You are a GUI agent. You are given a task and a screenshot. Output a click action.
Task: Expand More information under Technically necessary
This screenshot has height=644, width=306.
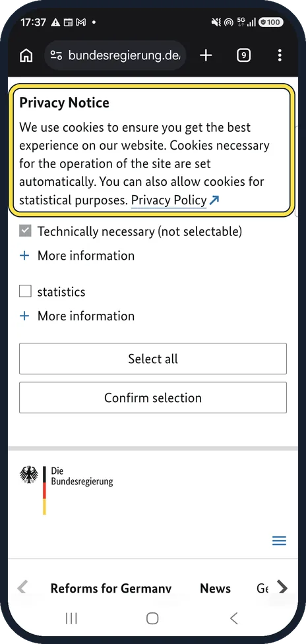pos(77,256)
